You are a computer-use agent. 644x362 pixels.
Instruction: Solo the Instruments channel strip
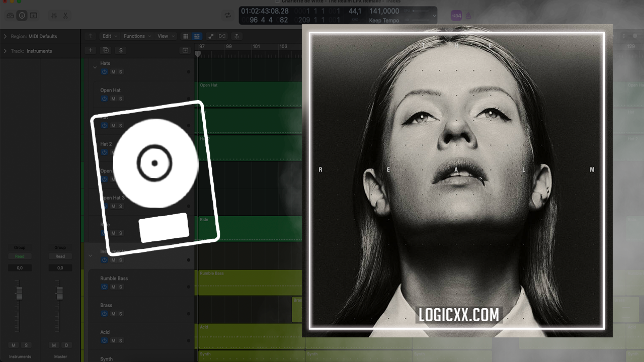[x=26, y=345]
